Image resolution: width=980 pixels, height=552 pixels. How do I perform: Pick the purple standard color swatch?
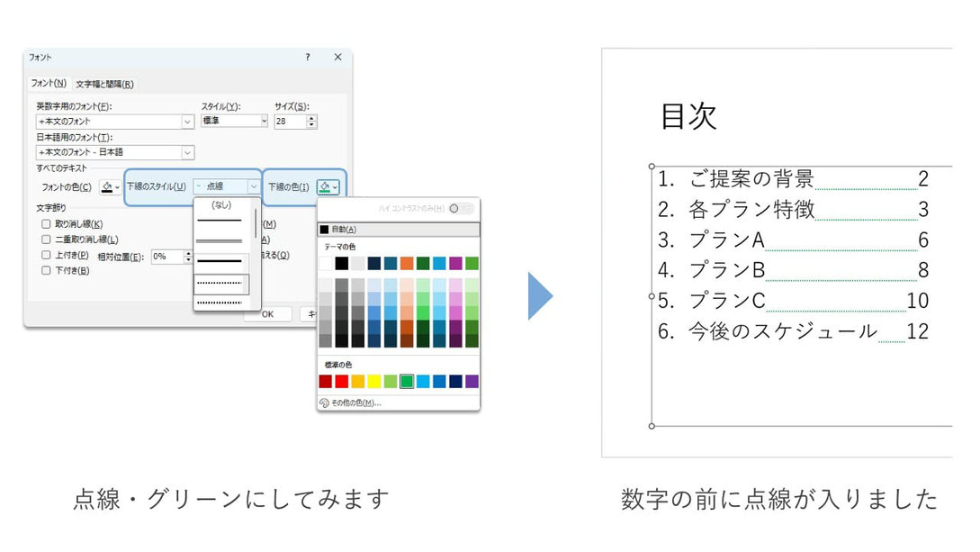(x=472, y=381)
